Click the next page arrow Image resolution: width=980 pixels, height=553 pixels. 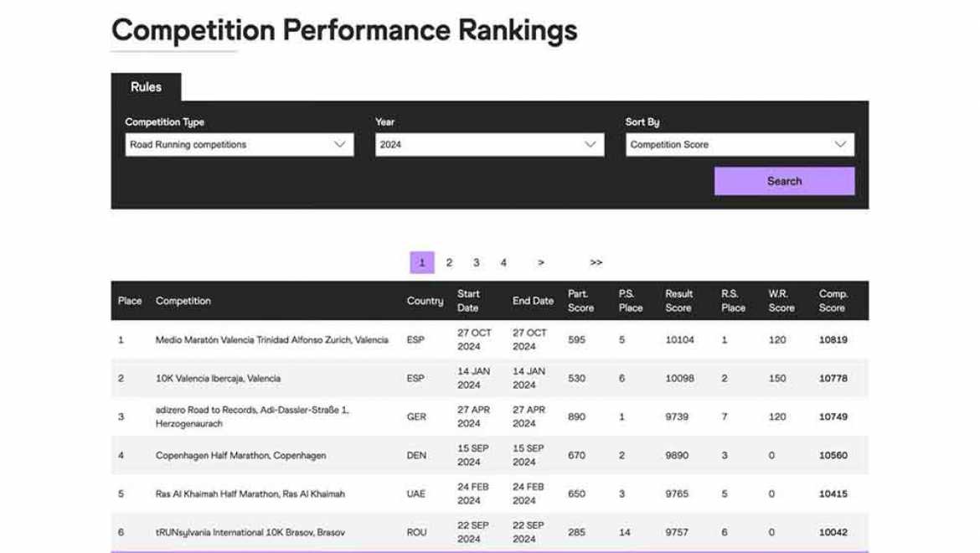tap(541, 262)
